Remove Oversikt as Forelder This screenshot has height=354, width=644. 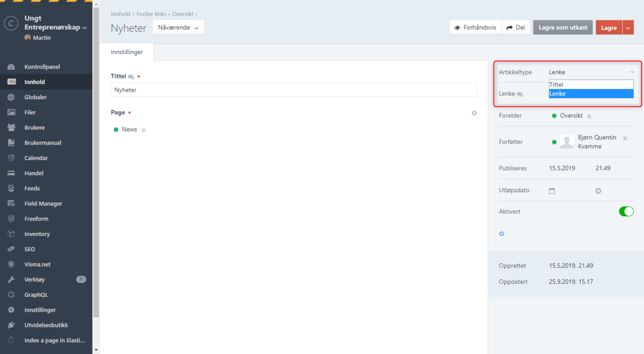pyautogui.click(x=589, y=116)
